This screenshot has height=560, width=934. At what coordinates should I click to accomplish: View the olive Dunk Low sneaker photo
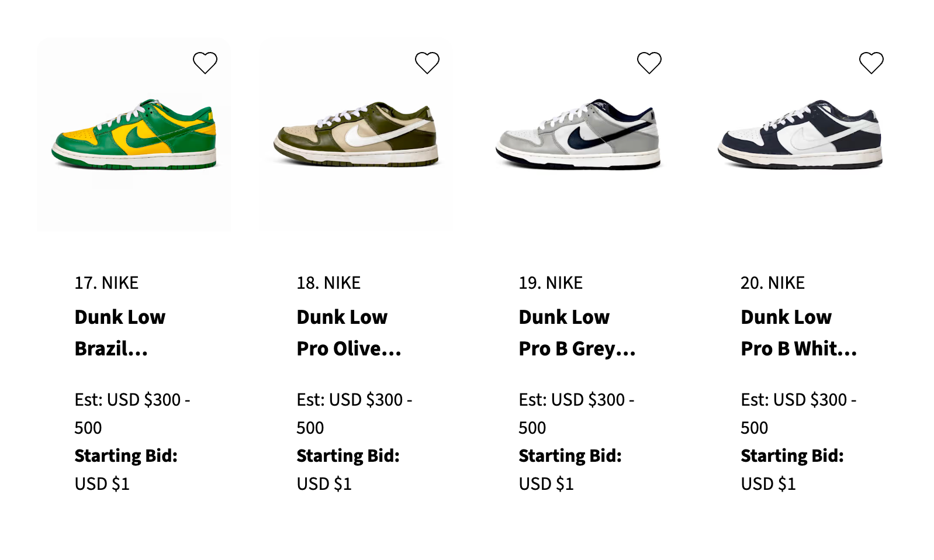[356, 135]
